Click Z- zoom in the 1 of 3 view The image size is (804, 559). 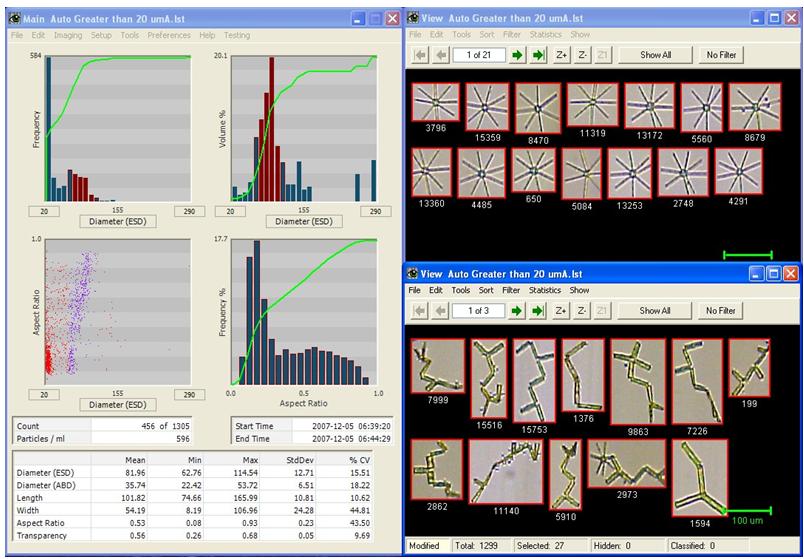[x=583, y=311]
